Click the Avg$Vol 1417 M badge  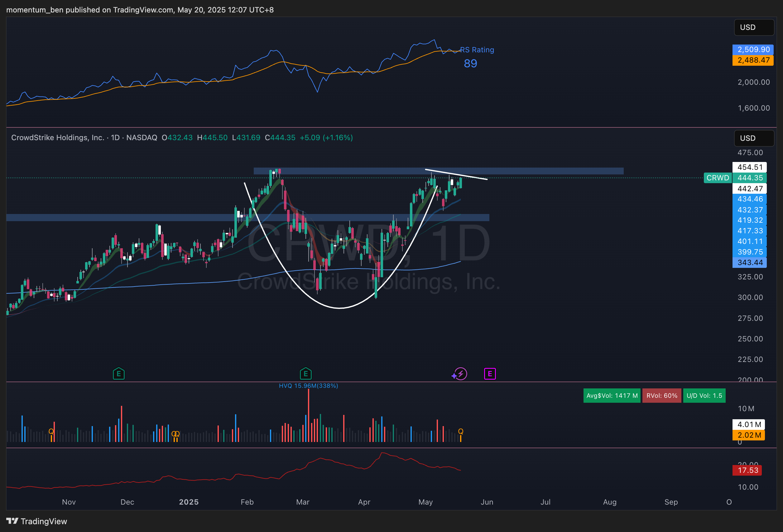pos(612,396)
